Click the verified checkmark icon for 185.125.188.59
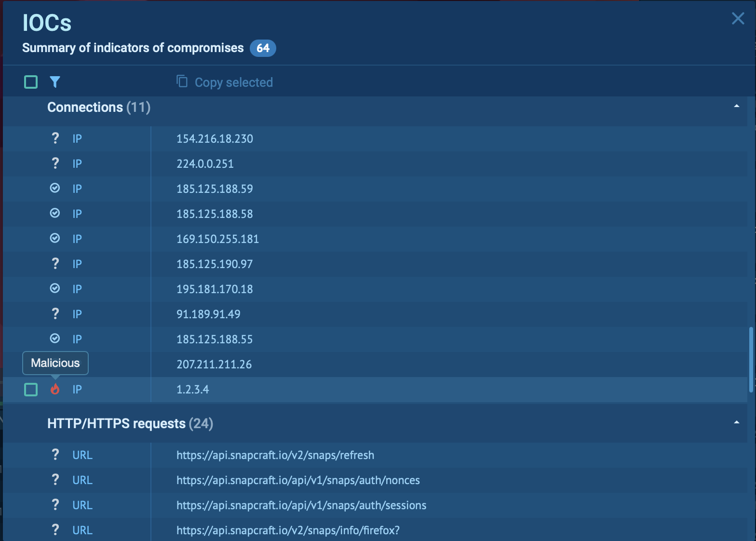 click(x=55, y=188)
